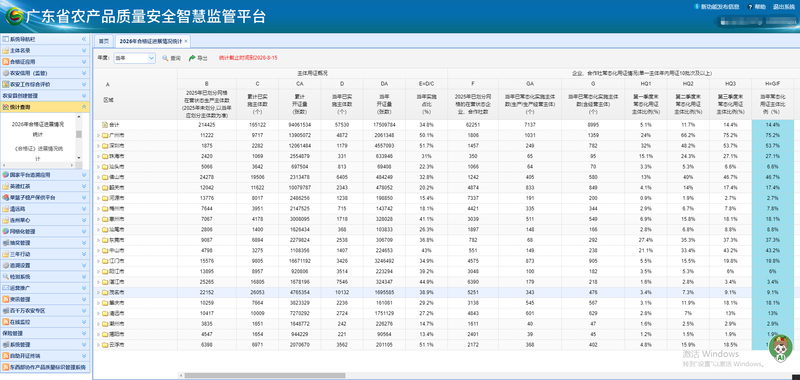The height and width of the screenshot is (380, 800).
Task: Click highlighted 75.2% cell in 广州市 row
Action: click(773, 135)
